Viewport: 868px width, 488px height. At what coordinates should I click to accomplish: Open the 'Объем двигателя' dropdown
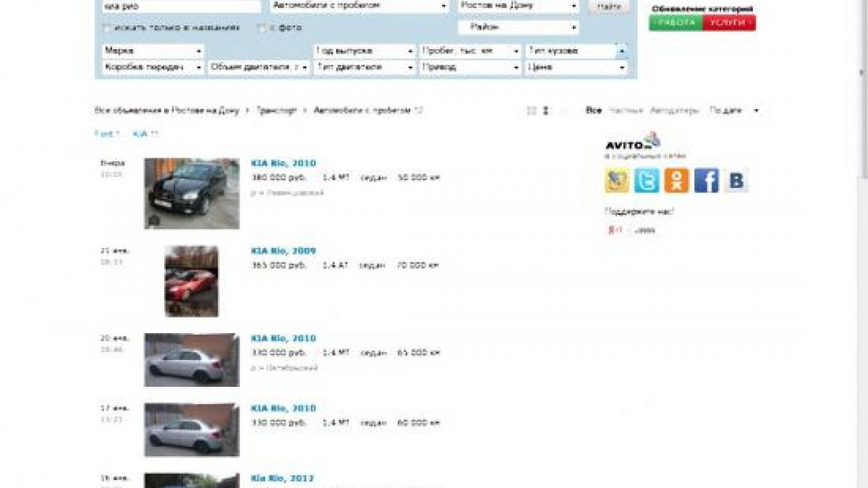coord(259,67)
